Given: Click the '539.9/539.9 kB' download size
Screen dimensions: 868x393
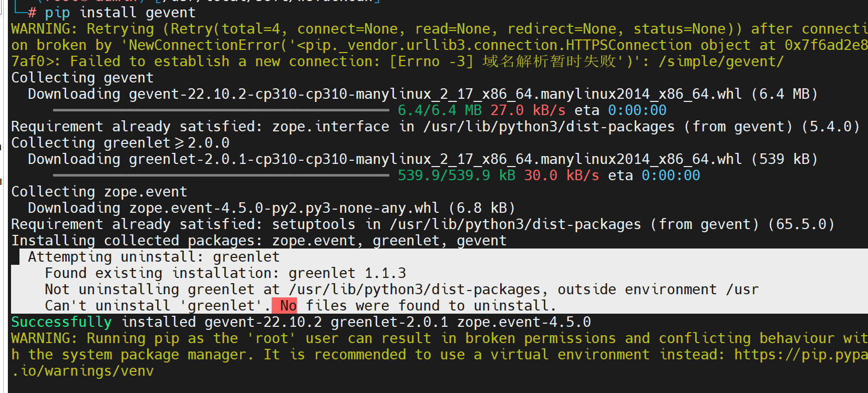Looking at the screenshot, I should (457, 175).
